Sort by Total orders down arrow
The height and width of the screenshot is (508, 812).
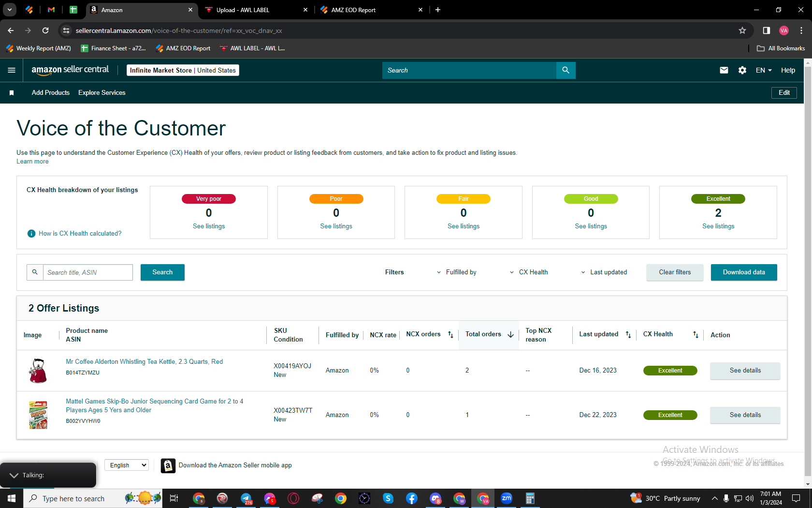[510, 334]
